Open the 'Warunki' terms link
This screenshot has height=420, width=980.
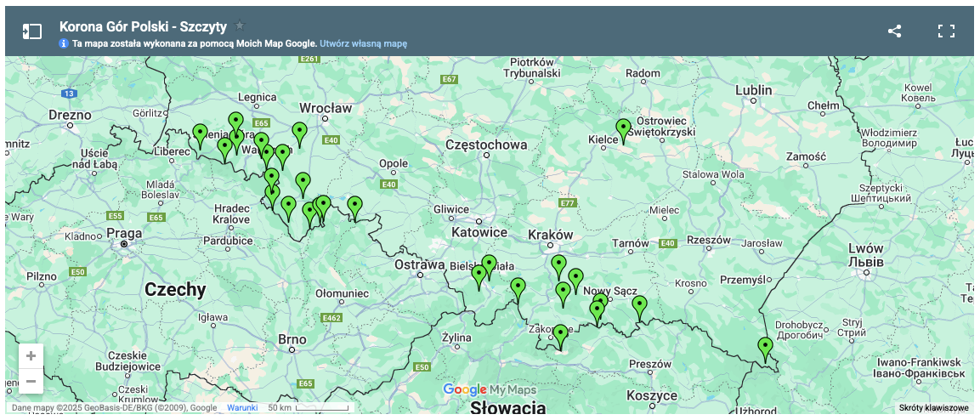[x=242, y=408]
